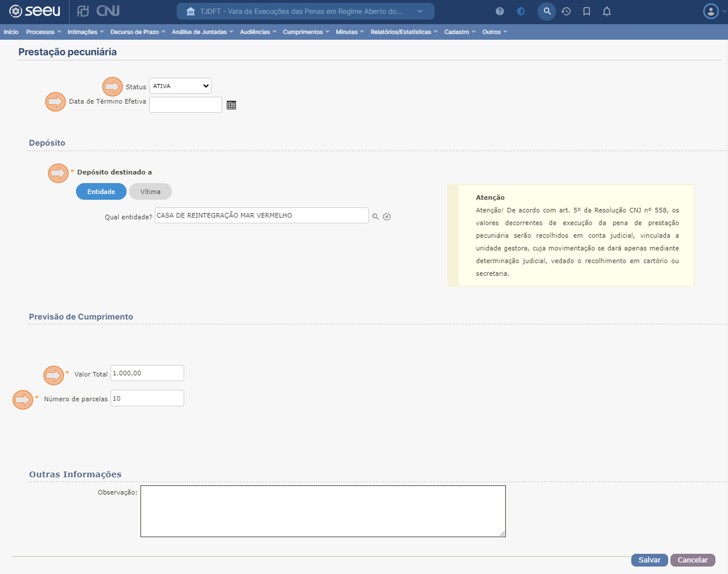Open the Cumprimentos menu
This screenshot has width=728, height=574.
[306, 32]
